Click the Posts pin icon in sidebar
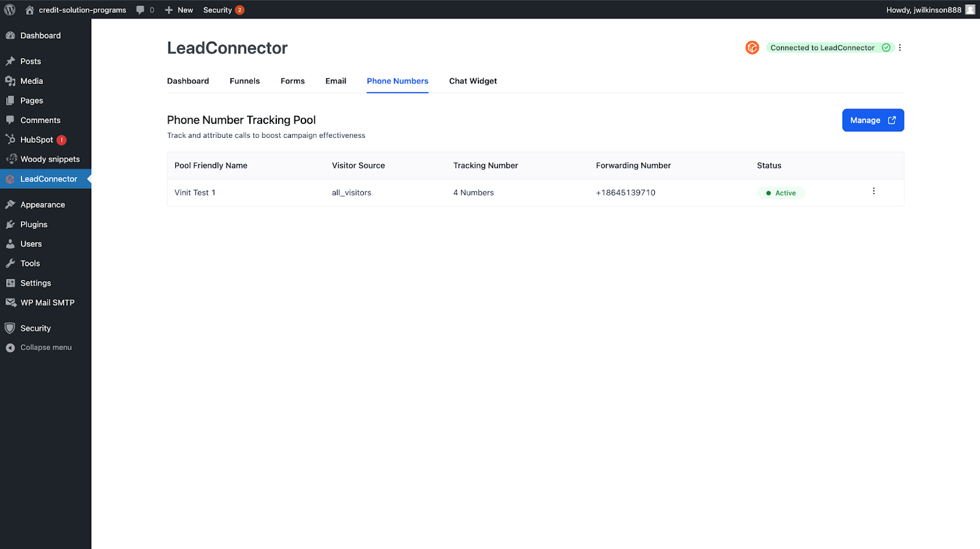This screenshot has height=549, width=980. [x=10, y=61]
